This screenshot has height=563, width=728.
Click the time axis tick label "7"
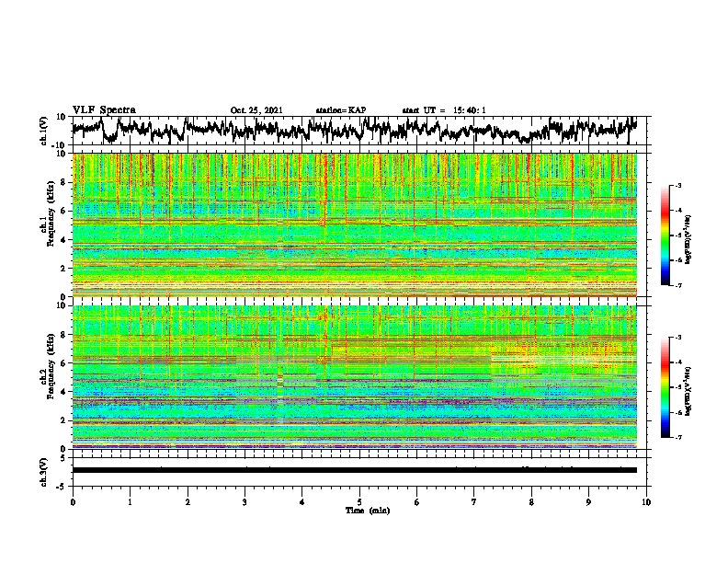pos(474,502)
